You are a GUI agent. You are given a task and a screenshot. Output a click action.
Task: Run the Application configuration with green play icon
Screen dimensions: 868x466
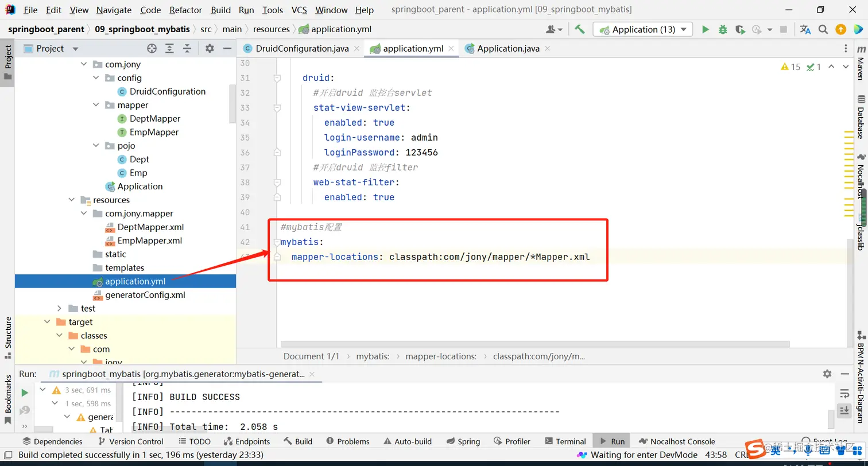tap(706, 29)
